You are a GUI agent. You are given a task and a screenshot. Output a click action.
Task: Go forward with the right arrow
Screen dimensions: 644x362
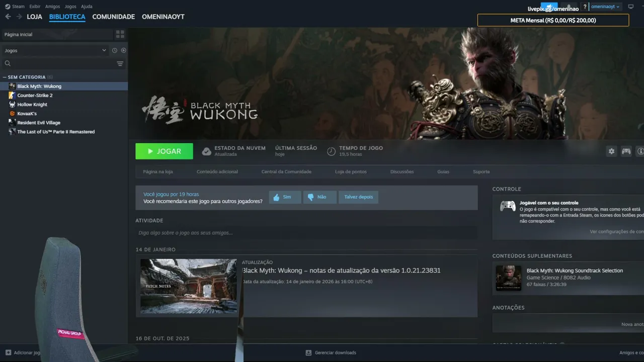point(19,17)
